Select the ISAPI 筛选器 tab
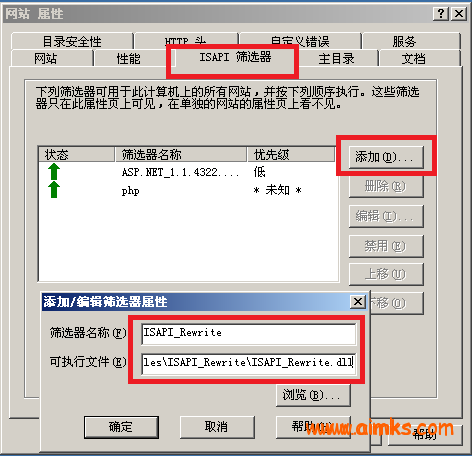 click(235, 57)
